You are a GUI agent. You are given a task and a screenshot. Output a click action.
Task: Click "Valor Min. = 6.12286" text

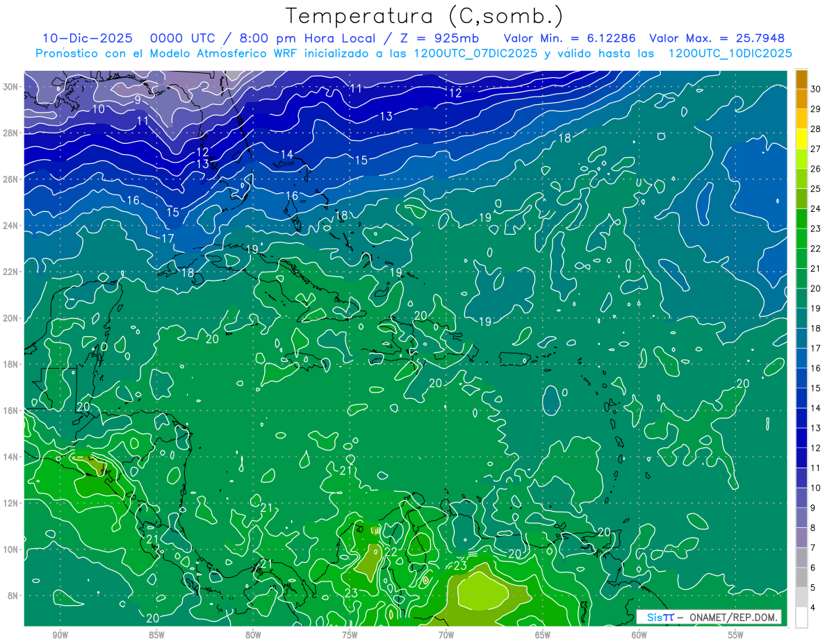point(569,38)
